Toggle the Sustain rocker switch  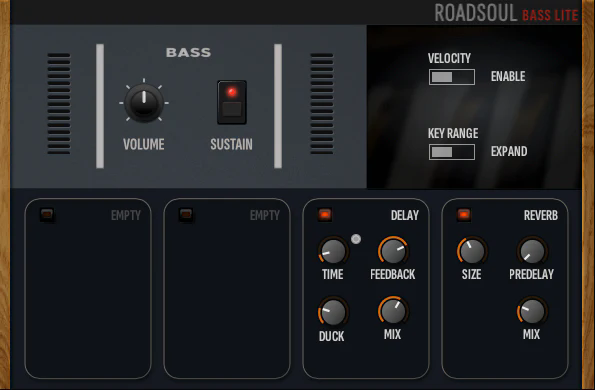click(x=232, y=102)
